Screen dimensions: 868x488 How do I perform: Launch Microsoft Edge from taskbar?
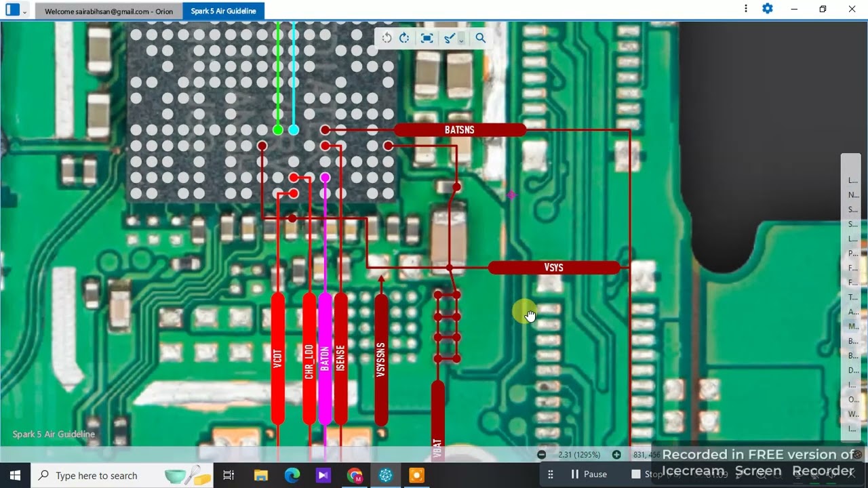point(292,475)
